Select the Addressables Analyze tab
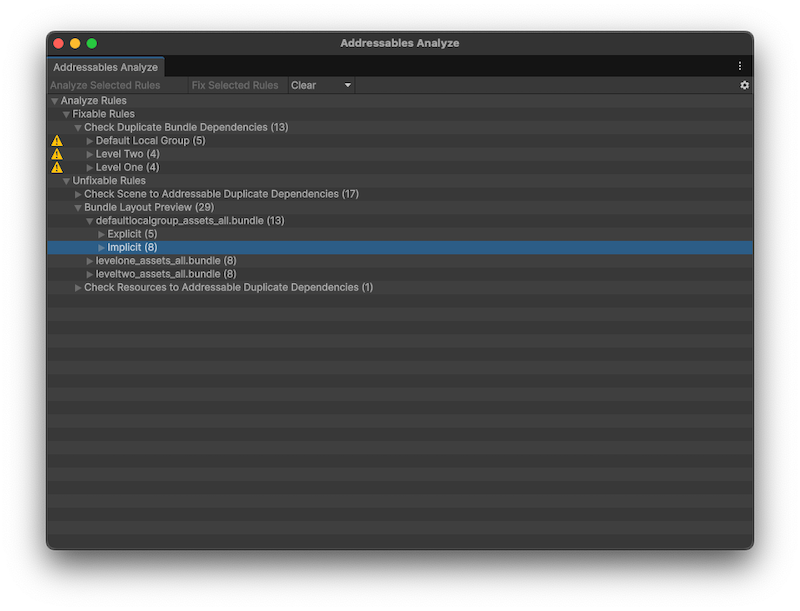This screenshot has height=611, width=800. coord(105,67)
